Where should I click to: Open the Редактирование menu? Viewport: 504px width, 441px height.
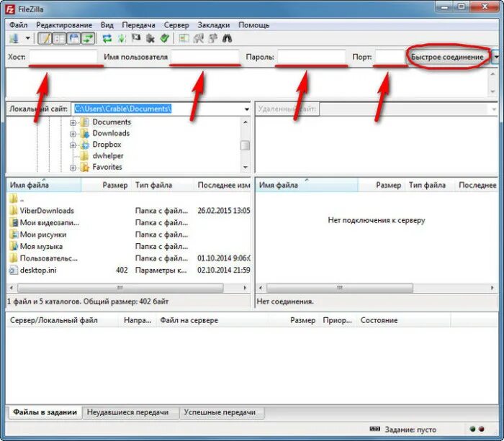click(x=64, y=25)
